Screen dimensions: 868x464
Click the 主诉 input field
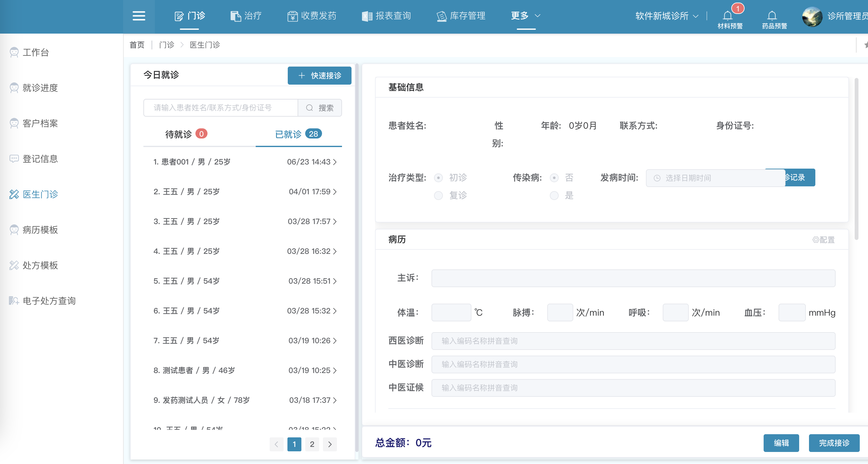click(633, 278)
